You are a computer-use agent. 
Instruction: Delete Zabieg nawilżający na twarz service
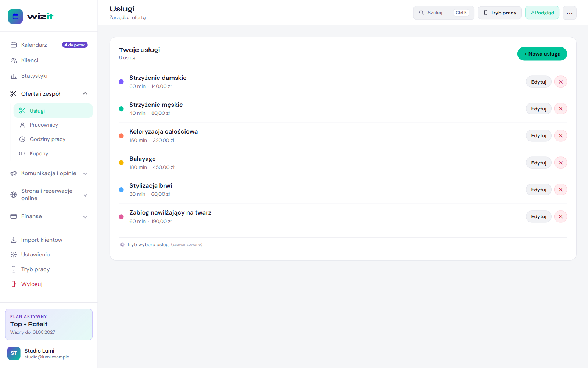(561, 216)
